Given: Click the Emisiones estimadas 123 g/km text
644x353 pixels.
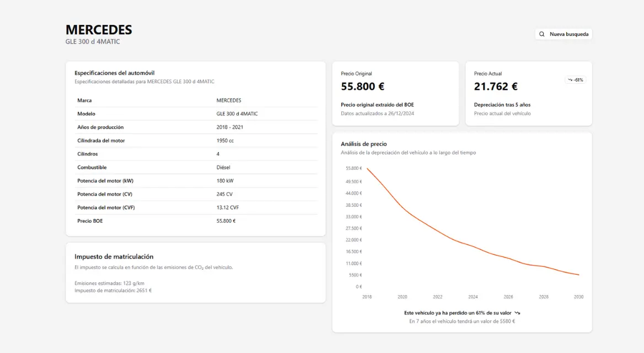Looking at the screenshot, I should [109, 283].
